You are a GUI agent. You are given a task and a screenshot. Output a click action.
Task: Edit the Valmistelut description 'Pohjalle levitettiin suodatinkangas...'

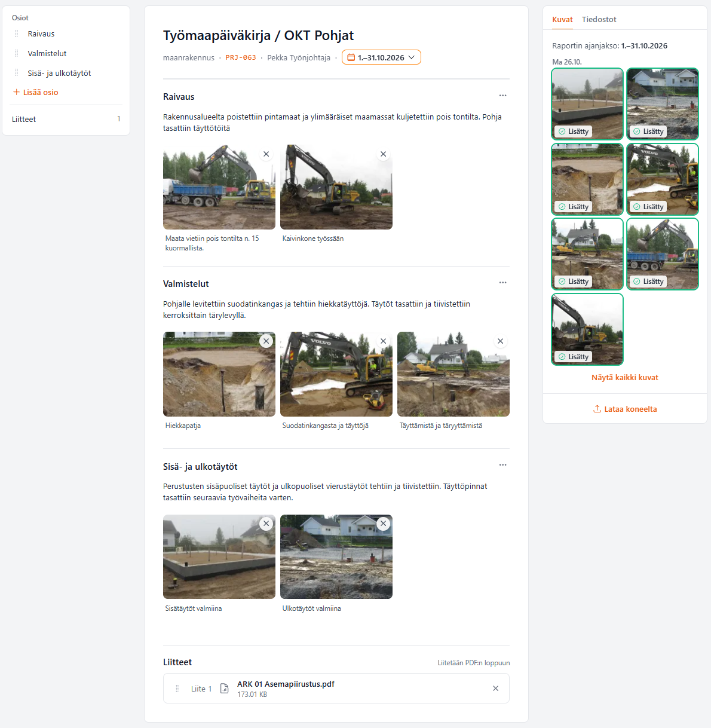pos(317,310)
